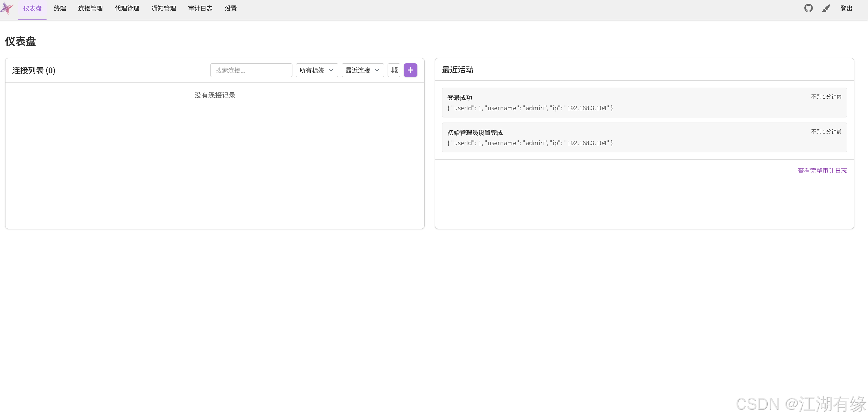
Task: Focus the 搜索连接 search field
Action: 251,70
